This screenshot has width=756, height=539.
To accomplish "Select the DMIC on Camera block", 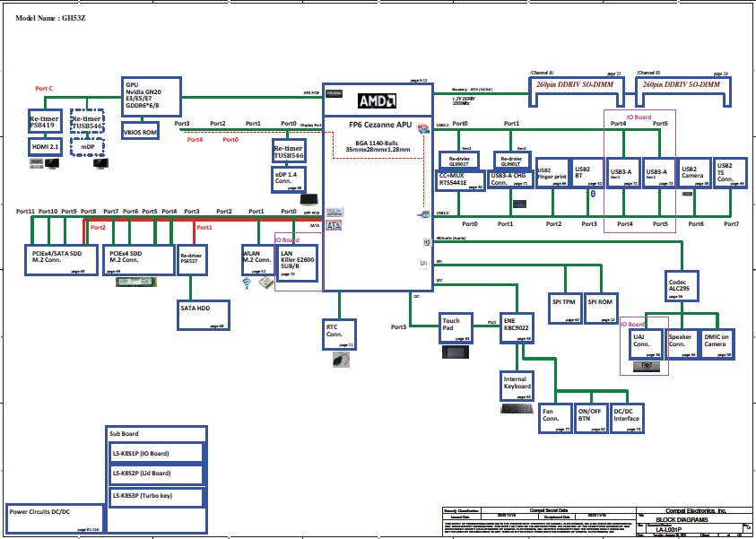I will 717,343.
